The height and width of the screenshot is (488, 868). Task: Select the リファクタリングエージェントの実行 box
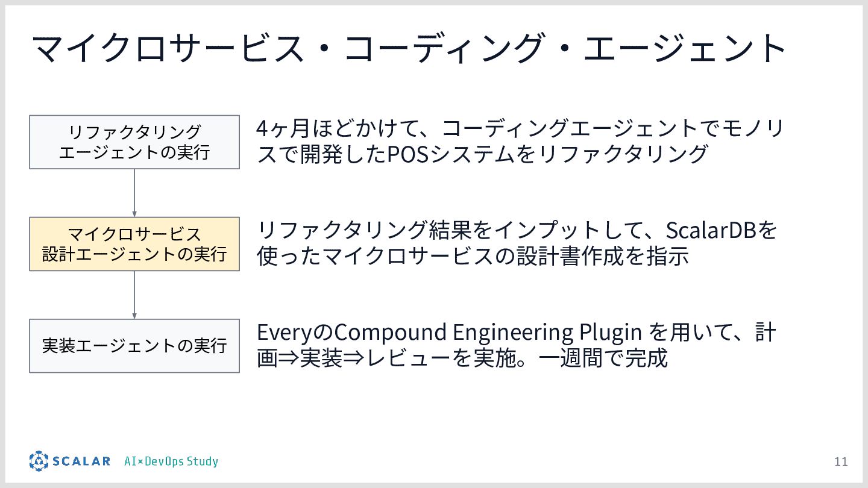[134, 142]
